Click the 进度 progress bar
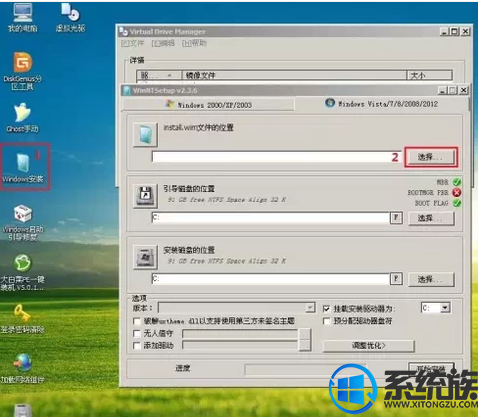The height and width of the screenshot is (417, 478). tap(305, 369)
